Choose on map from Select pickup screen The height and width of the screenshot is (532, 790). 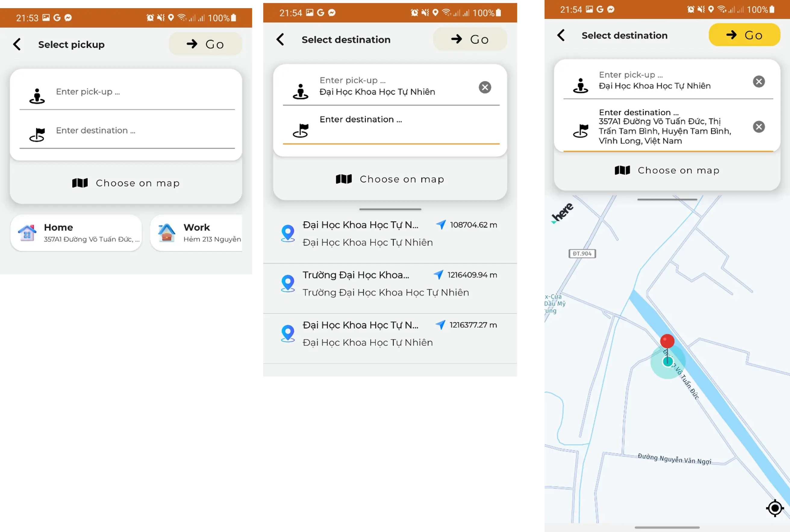126,183
